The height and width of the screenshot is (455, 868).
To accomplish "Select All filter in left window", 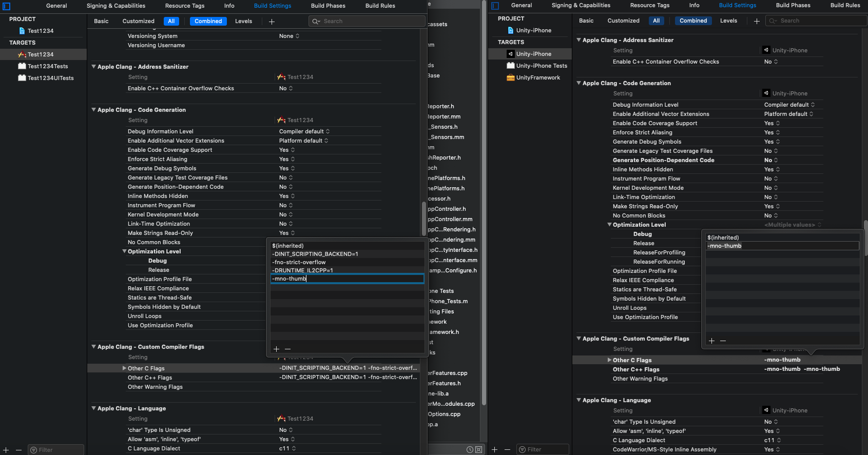I will coord(171,21).
